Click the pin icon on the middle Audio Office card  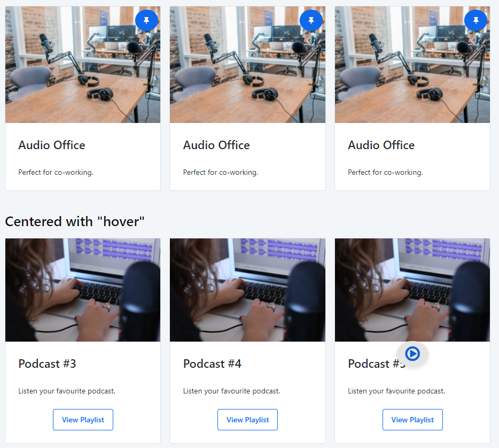pyautogui.click(x=311, y=20)
